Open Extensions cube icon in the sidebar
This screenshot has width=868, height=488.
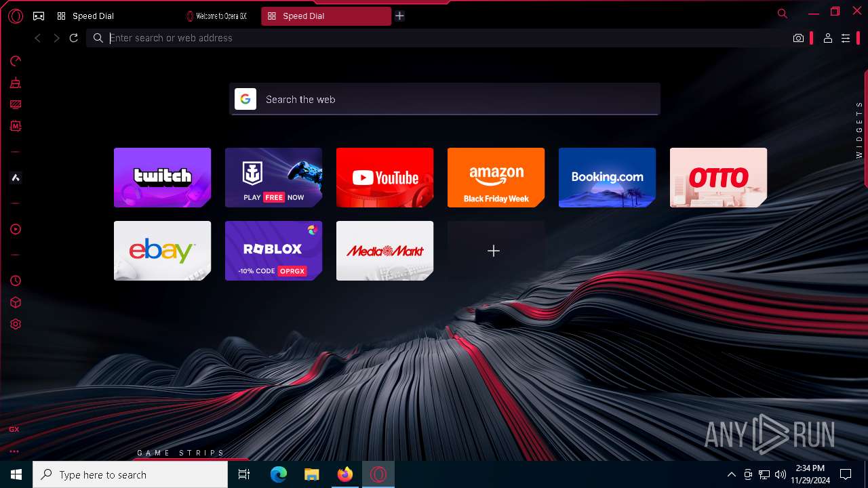pos(15,302)
